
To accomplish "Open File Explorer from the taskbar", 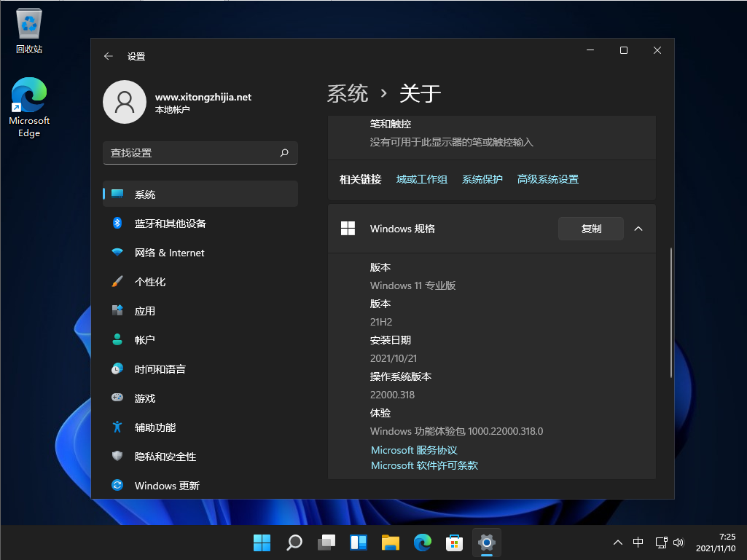I will [x=390, y=543].
